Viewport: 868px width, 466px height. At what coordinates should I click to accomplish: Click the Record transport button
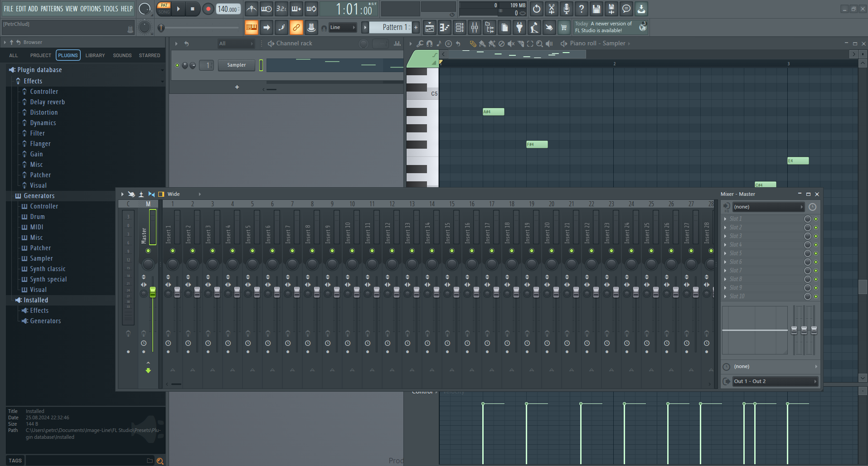[x=208, y=9]
